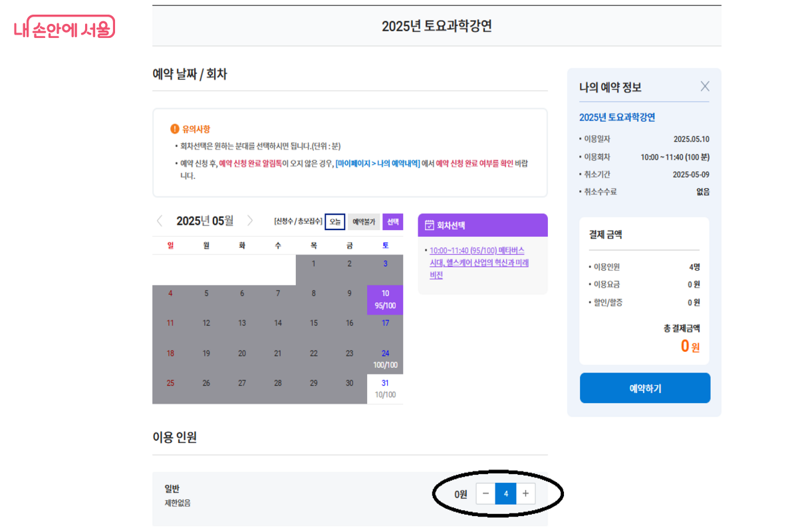Decrease 일반 attendee count with minus
The width and height of the screenshot is (798, 532).
485,493
